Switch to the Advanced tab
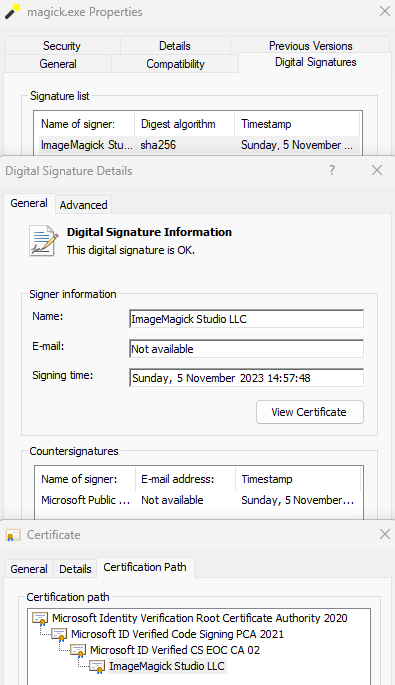Viewport: 395px width, 685px height. pos(83,205)
